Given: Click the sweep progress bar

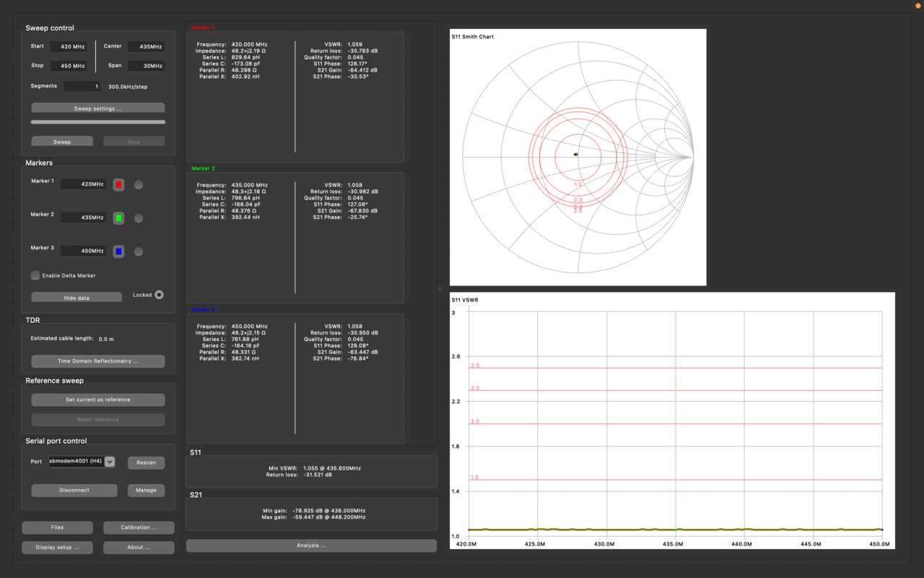Looking at the screenshot, I should point(98,122).
